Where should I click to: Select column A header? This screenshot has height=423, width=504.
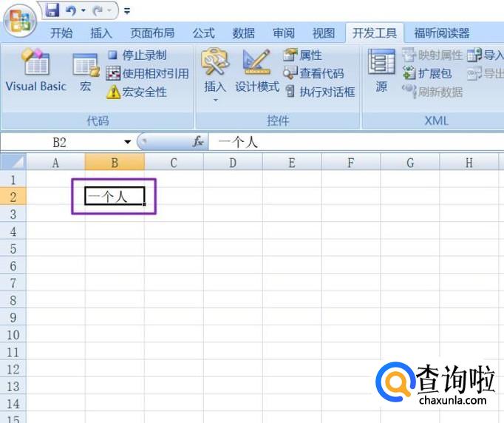55,163
